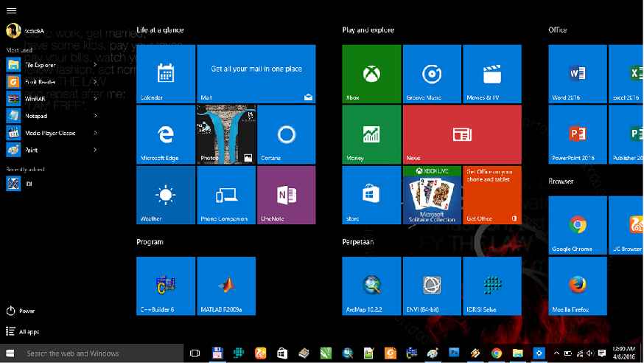Open the ArcMap 10.2.2 tile
This screenshot has width=644, height=363.
coord(371,286)
